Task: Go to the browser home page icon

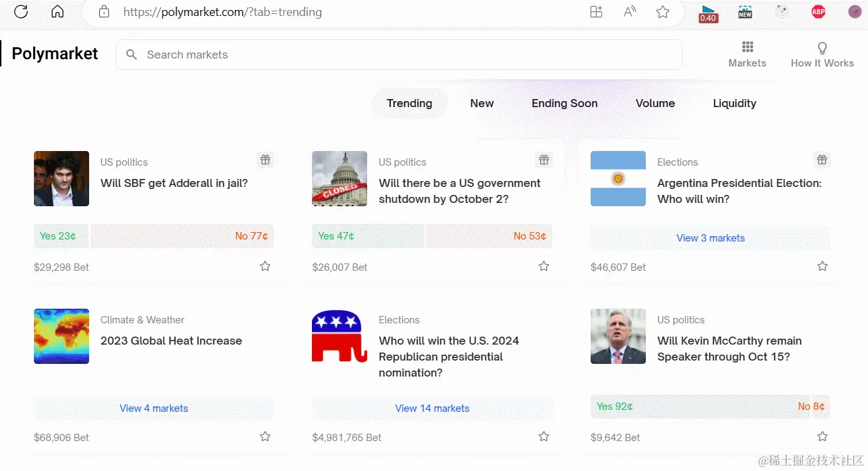Action: point(57,11)
